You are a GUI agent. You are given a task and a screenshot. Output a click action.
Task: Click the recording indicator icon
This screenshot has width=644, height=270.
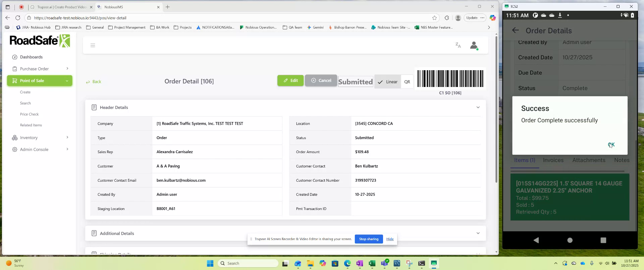click(21, 7)
